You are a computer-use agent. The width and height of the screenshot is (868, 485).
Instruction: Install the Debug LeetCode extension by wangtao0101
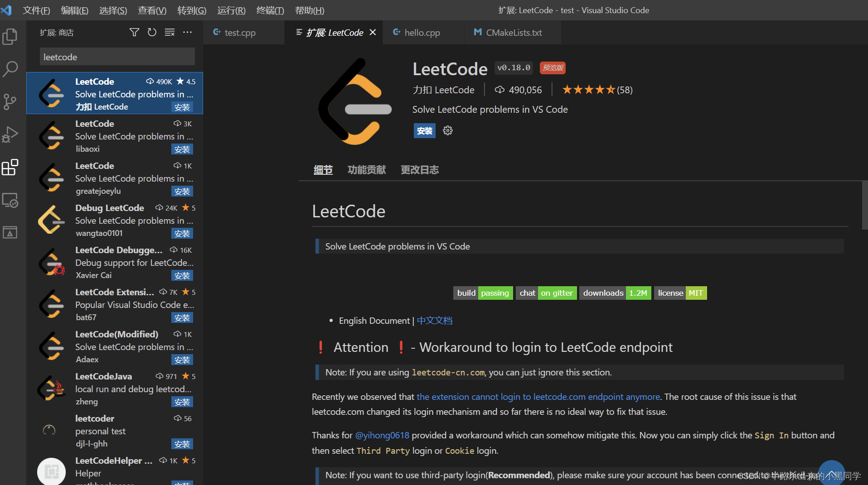182,233
